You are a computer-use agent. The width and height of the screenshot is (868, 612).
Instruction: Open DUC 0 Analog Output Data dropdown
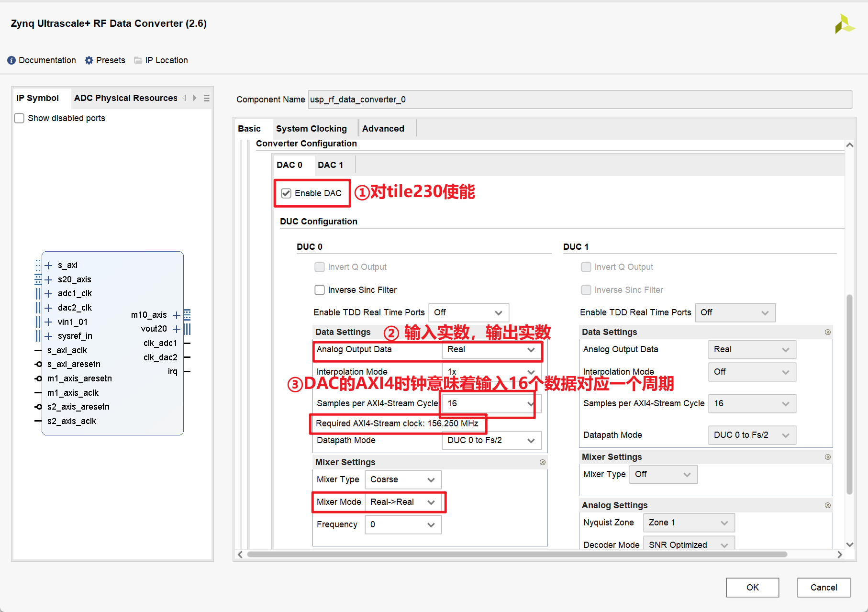pos(491,350)
